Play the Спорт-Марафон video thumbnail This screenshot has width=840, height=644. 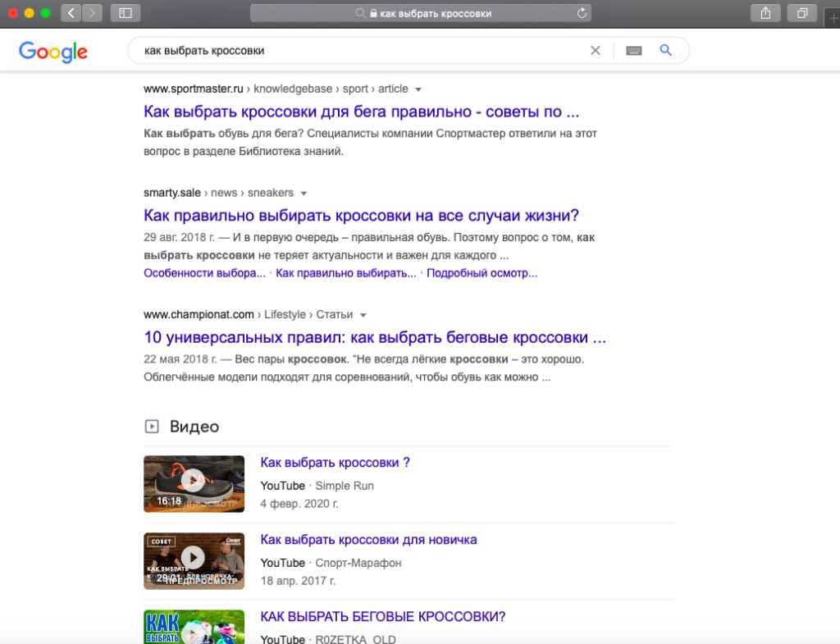[194, 561]
